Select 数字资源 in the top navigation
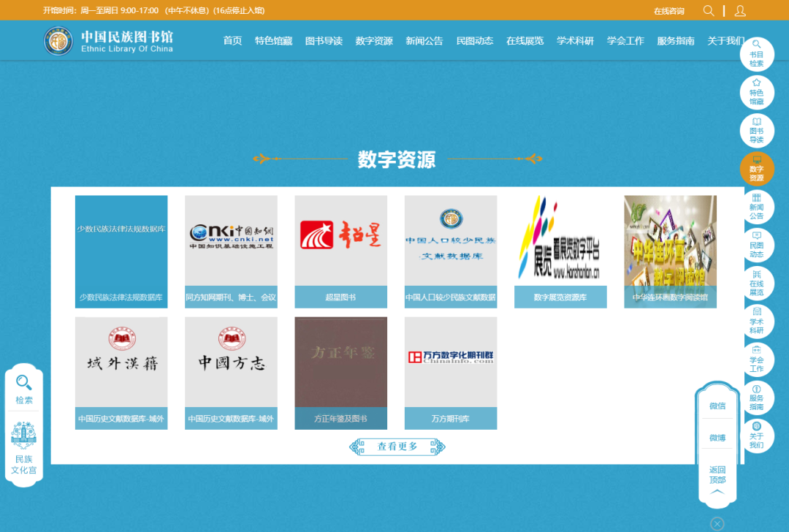Viewport: 789px width, 532px height. point(374,41)
